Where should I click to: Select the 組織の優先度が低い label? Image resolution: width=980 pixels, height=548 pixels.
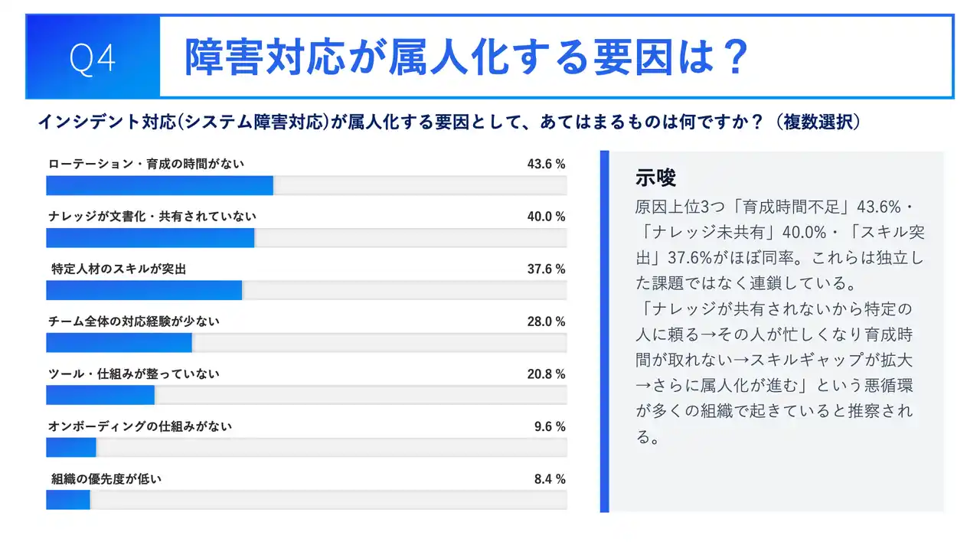(106, 479)
